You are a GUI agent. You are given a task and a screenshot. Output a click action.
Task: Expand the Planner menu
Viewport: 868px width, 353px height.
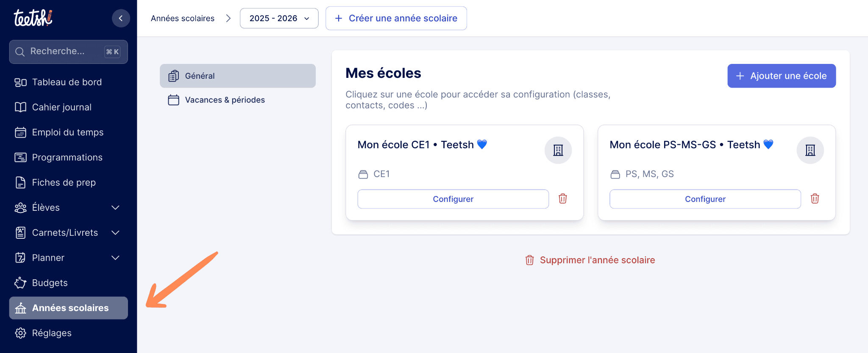[x=115, y=257]
